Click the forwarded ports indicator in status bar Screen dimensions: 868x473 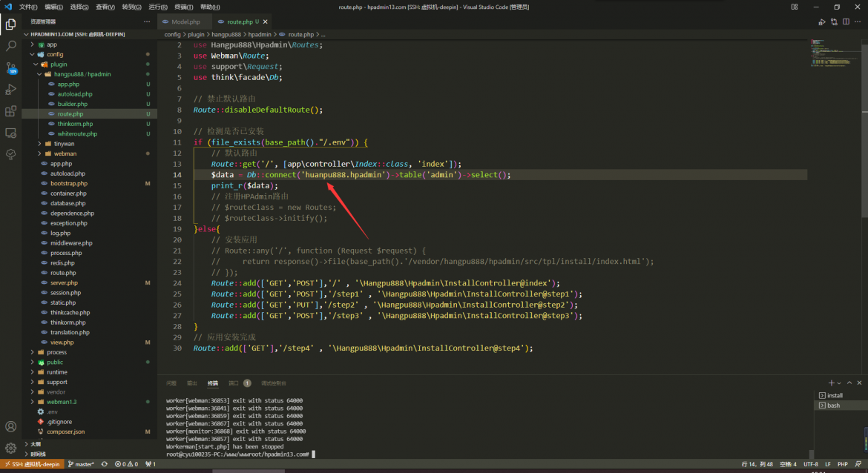(150, 464)
